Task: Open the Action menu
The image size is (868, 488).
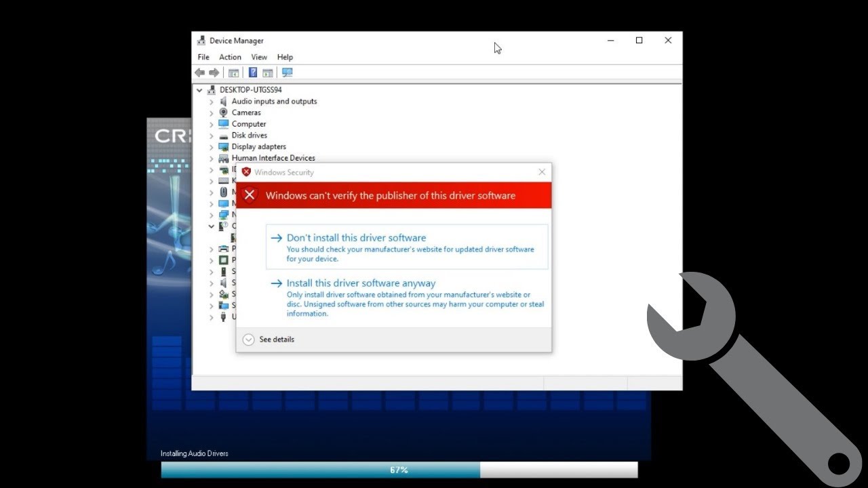Action: click(230, 57)
